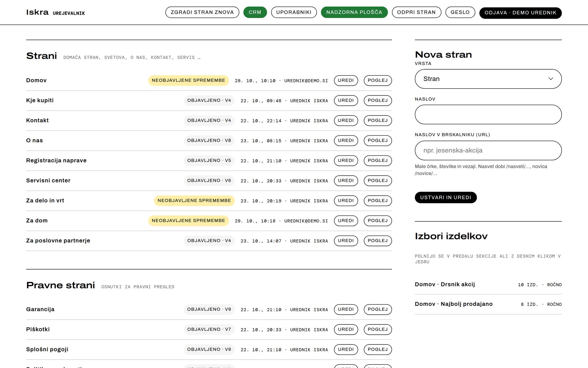Preview the Domov page with Poglej
The image size is (588, 368).
[x=378, y=80]
